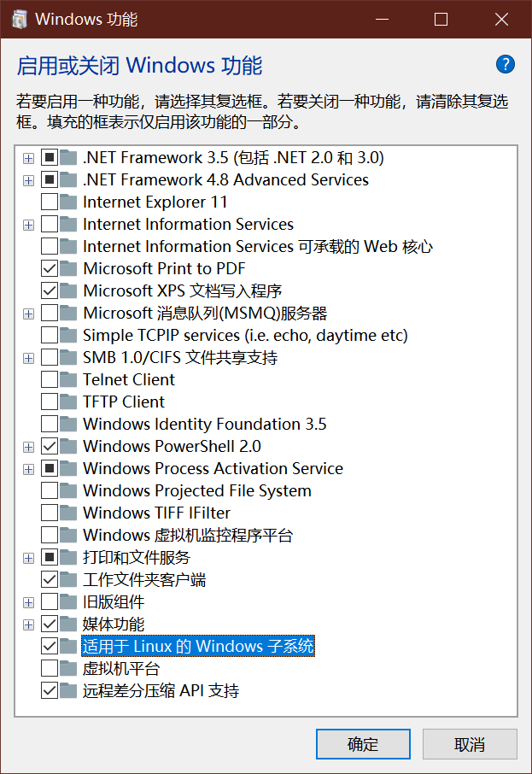
Task: Click the 取消 button
Action: point(470,744)
